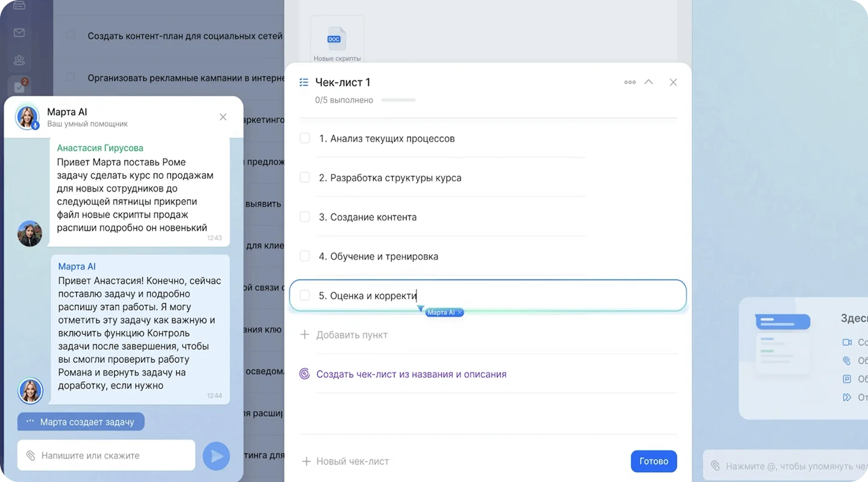Collapse Чек-лист 1 with the chevron
Screen dimensions: 868x482
coord(649,82)
